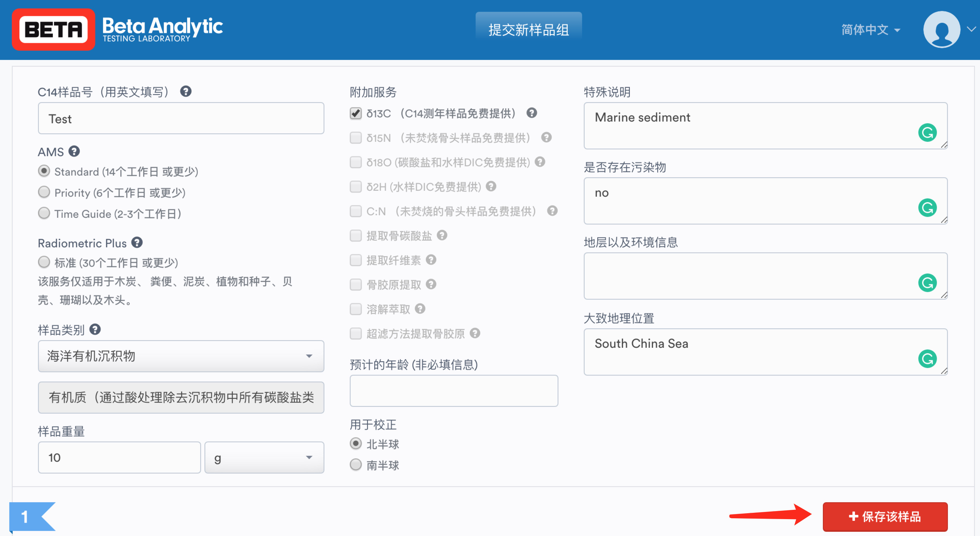Viewport: 980px width, 536px height.
Task: Check the C:N checkbox
Action: coord(356,211)
